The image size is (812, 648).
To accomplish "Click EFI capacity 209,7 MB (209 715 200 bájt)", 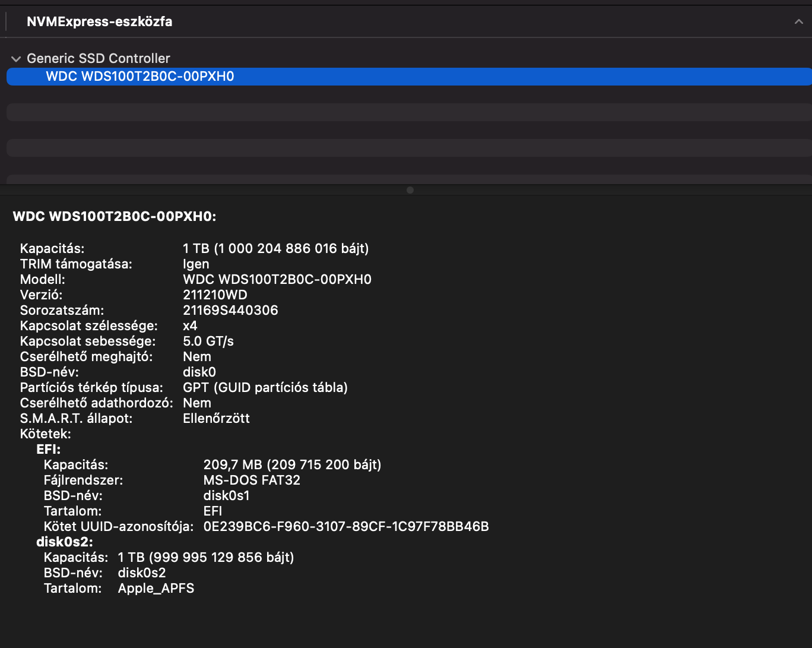I will coord(292,464).
